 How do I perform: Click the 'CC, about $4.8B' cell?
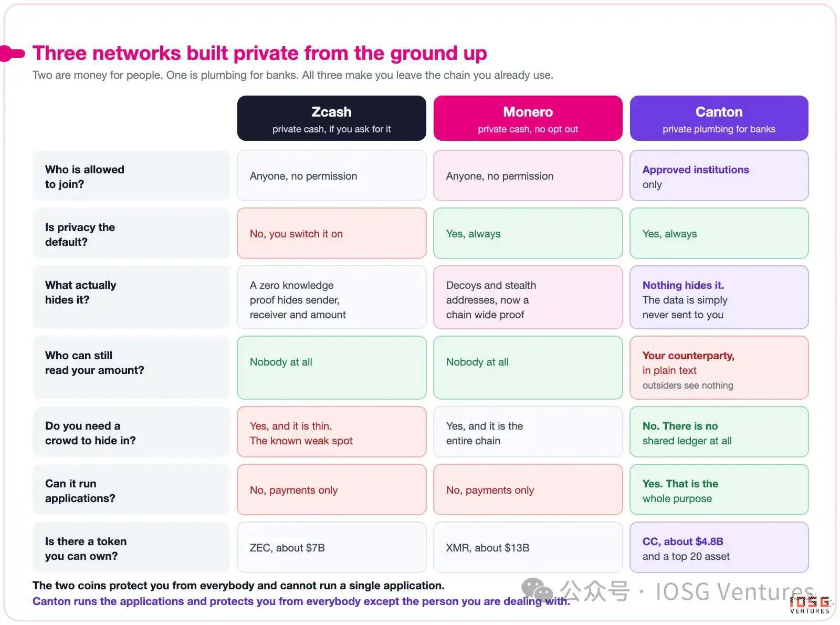tap(719, 547)
